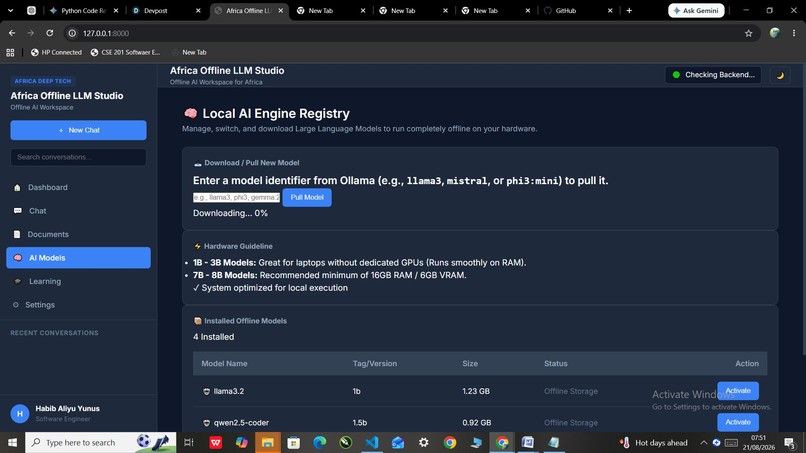The image size is (806, 453).
Task: Open the HP Connected bookmark
Action: pos(57,52)
